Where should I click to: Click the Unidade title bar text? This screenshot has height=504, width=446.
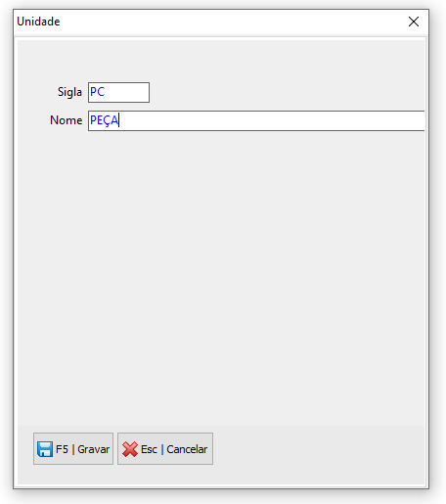(x=38, y=22)
